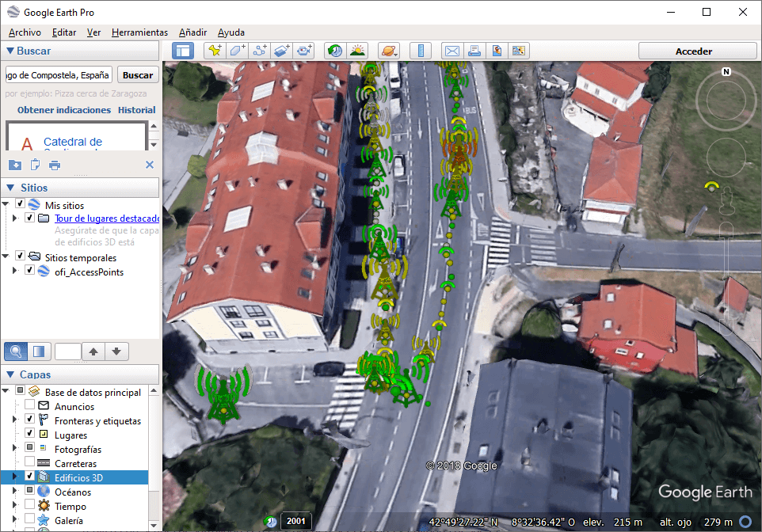Open the Catedral de search result
Viewport: 762px width, 532px height.
pos(73,142)
